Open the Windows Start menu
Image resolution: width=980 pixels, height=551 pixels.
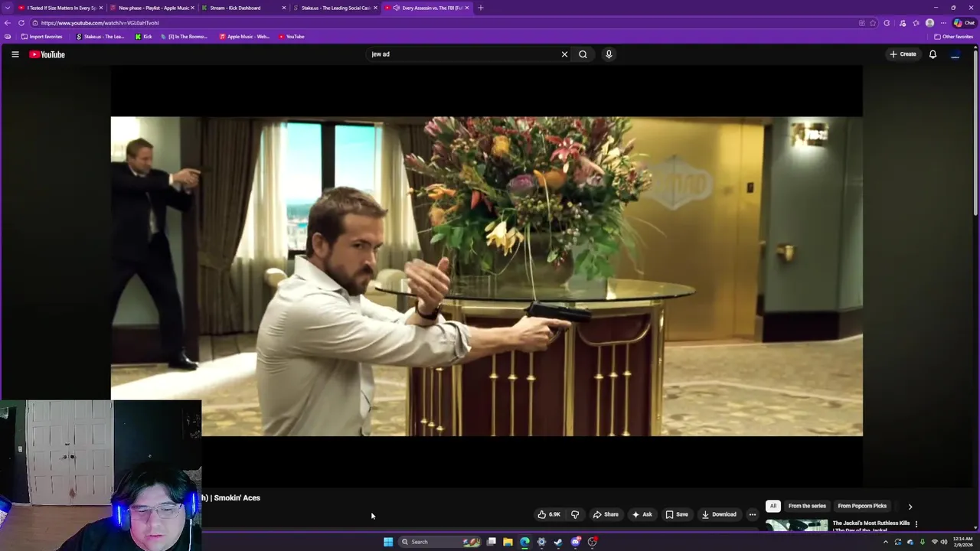pos(388,542)
